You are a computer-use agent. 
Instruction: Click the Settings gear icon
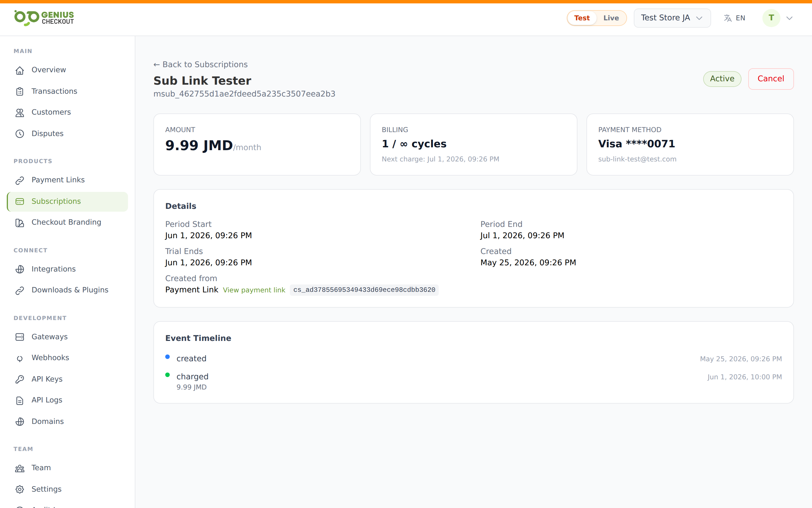tap(20, 490)
